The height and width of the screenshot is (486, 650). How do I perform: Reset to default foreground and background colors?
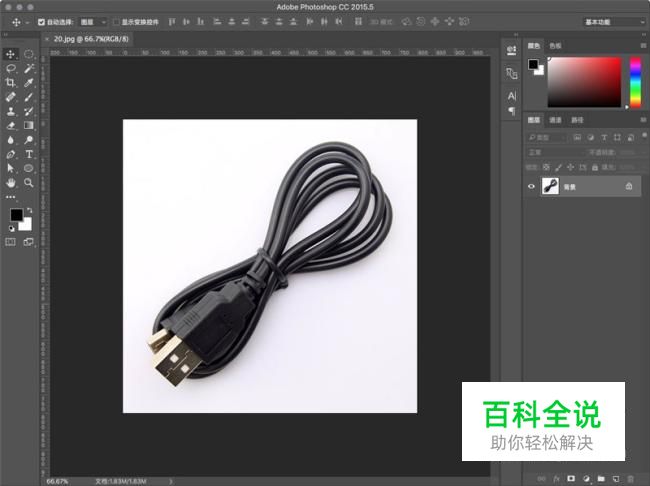(12, 228)
